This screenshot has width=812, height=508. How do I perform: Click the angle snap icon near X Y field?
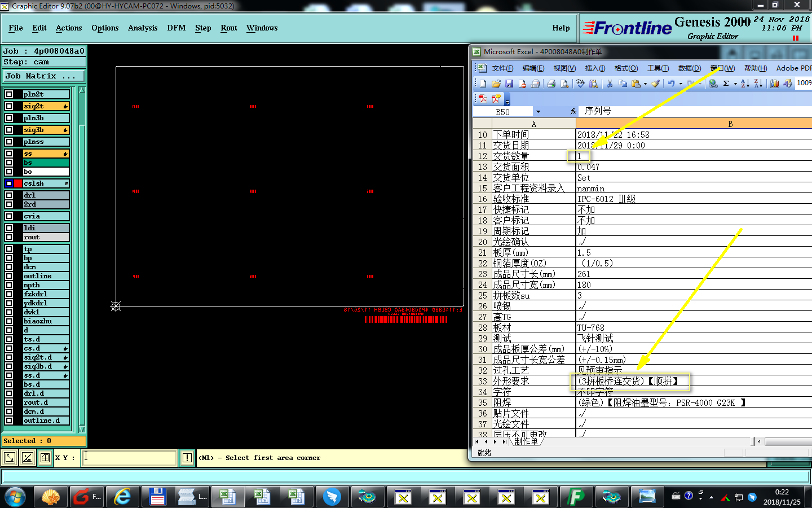27,458
